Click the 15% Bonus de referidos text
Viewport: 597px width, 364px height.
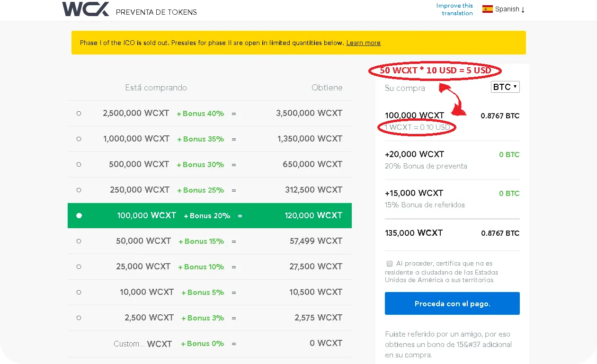pyautogui.click(x=425, y=205)
